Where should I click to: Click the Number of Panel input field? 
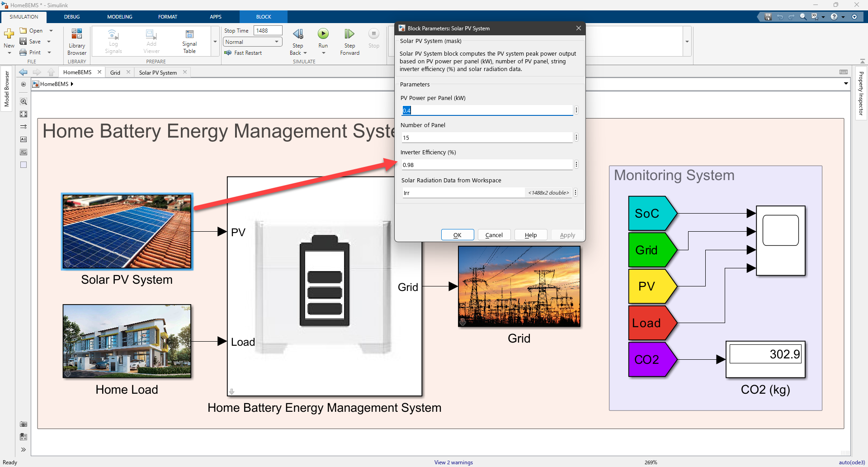[486, 138]
